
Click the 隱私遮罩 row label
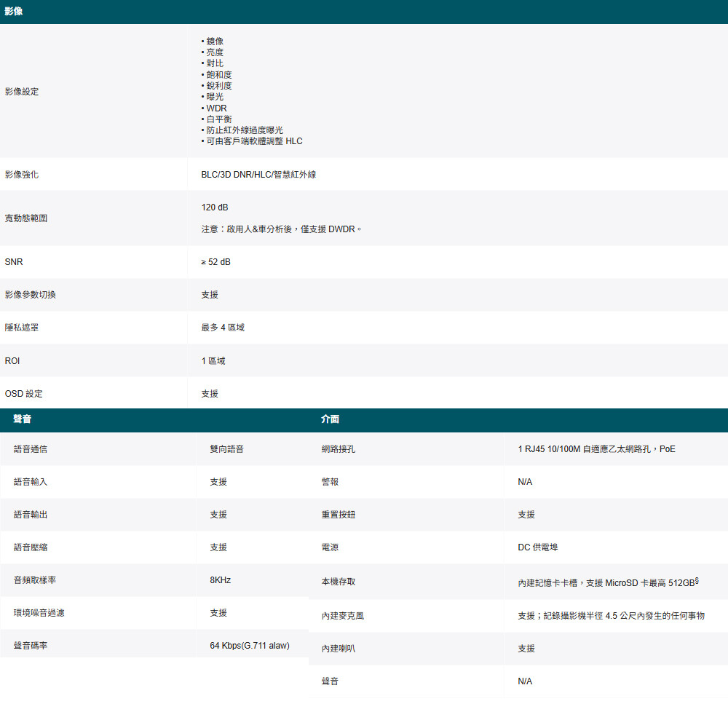22,328
